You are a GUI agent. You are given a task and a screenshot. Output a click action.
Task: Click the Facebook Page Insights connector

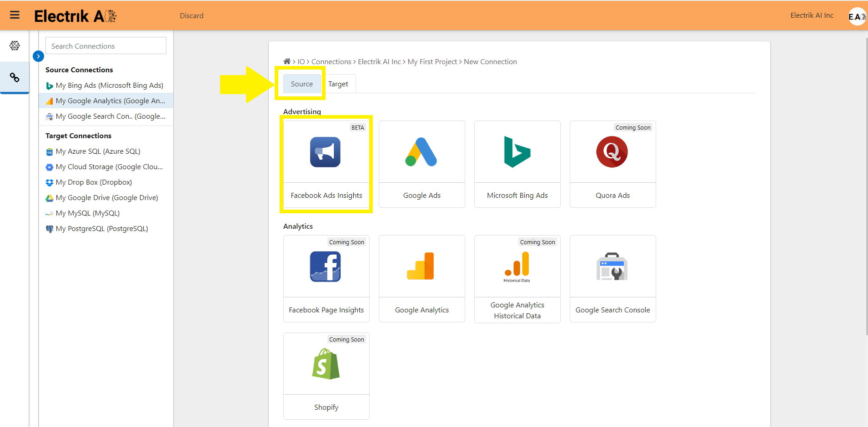326,278
